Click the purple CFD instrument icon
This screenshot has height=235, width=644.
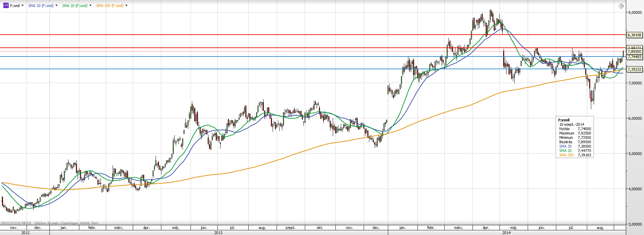coord(6,6)
